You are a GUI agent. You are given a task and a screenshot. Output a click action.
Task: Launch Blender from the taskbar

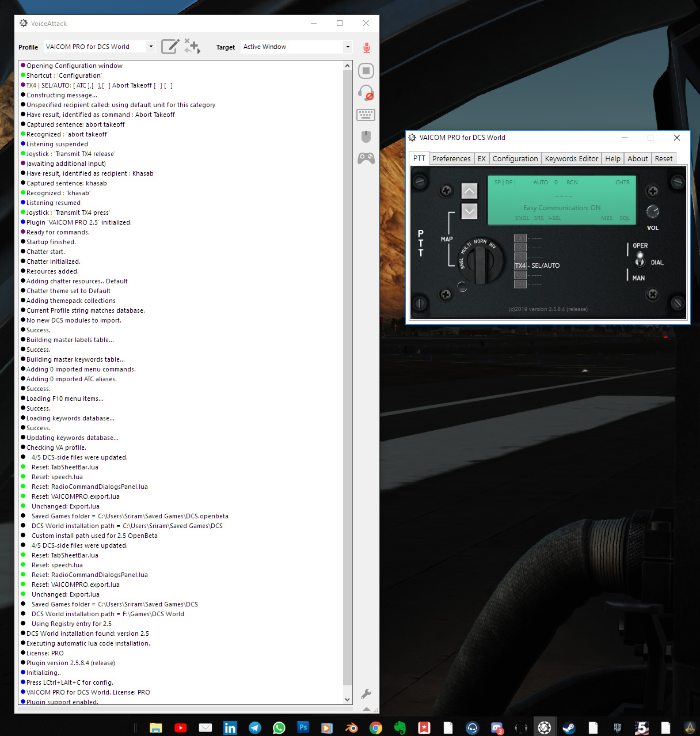[x=351, y=728]
